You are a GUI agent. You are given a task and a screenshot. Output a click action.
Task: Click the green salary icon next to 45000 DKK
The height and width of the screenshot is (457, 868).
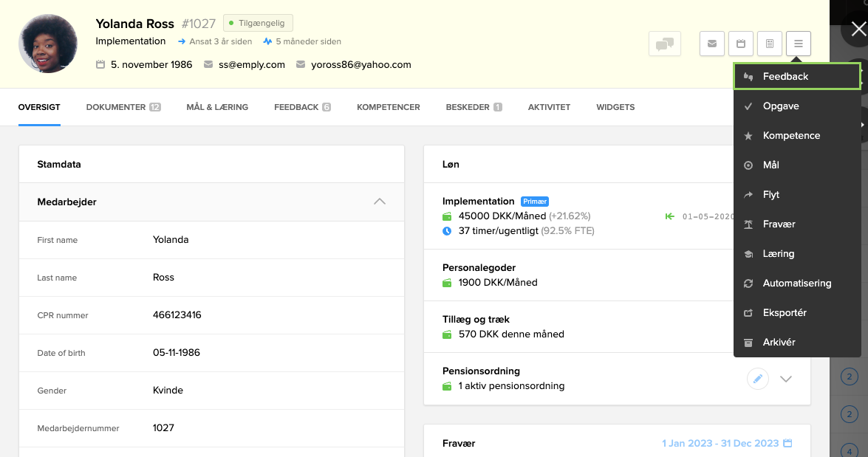click(x=444, y=216)
